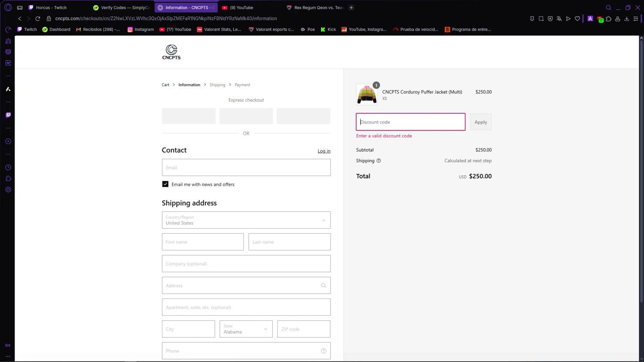Open the extensions puzzle icon in toolbar
Image resolution: width=644 pixels, height=362 pixels.
point(609,18)
